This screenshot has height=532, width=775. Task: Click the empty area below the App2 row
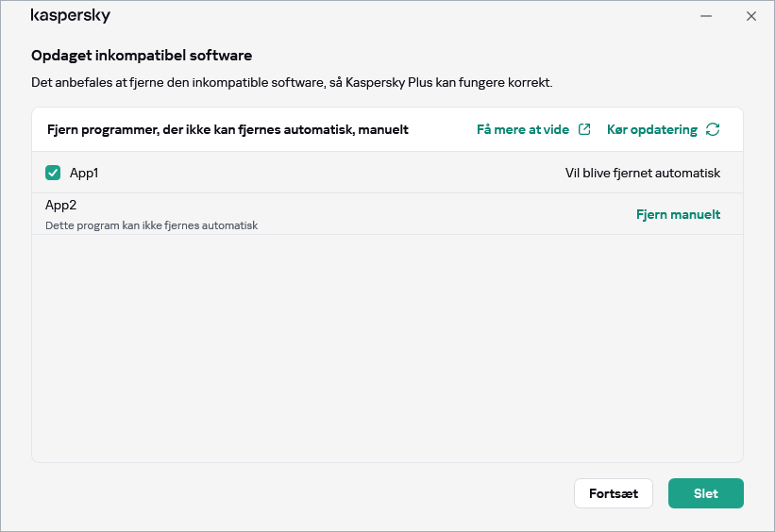(387, 349)
